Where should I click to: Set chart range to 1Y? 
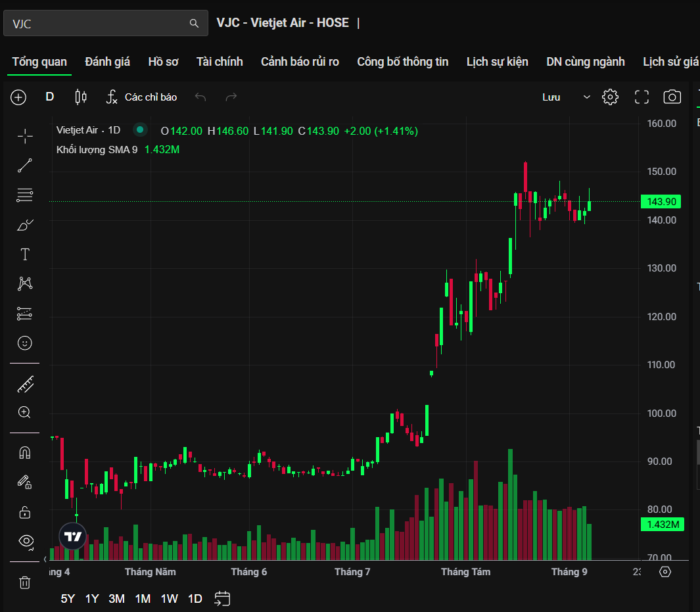tap(92, 599)
